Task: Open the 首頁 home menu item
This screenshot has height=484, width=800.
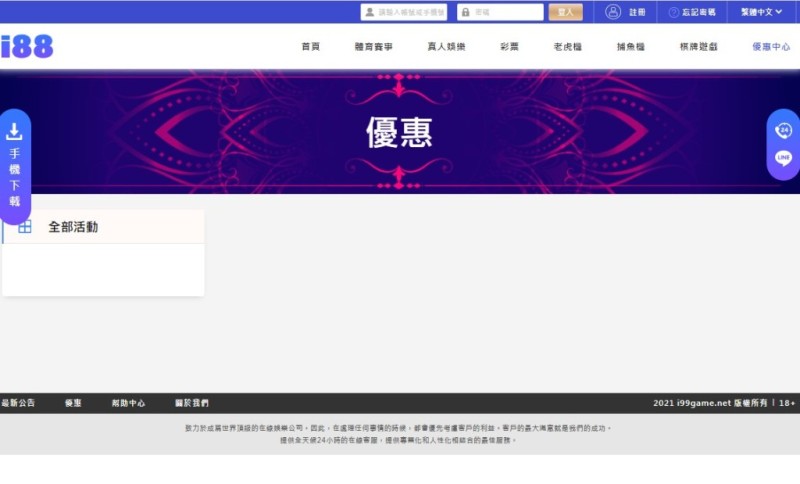Action: [310, 47]
